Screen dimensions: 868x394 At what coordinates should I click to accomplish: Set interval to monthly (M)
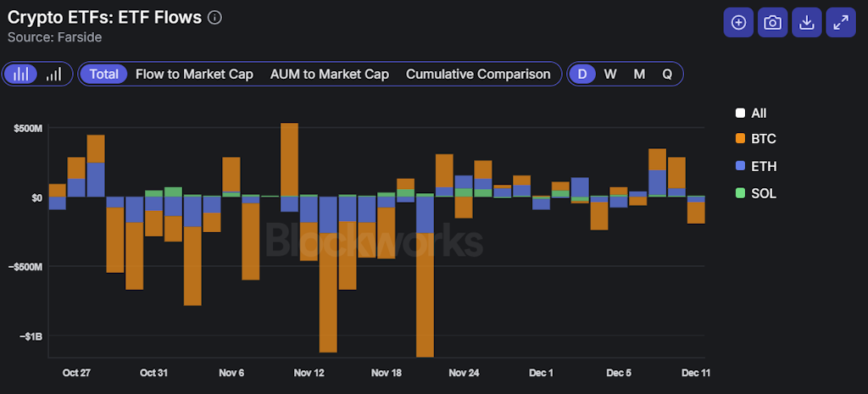pyautogui.click(x=639, y=74)
